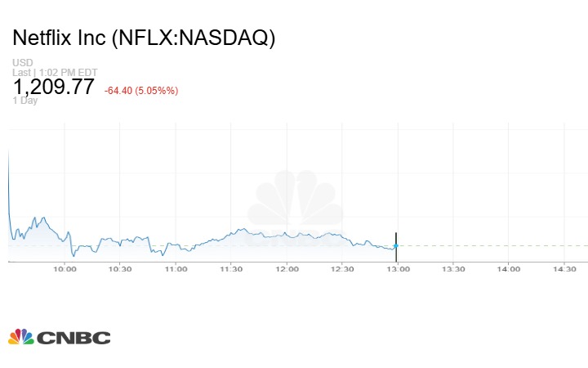Click the Netflix Inc (NFLX:NASDAQ) title

(x=144, y=38)
